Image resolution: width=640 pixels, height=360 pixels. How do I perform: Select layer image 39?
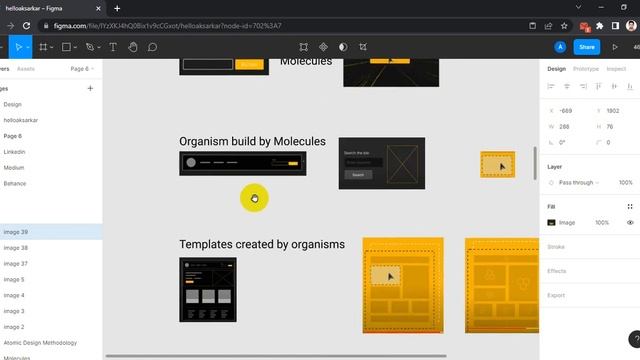point(51,232)
